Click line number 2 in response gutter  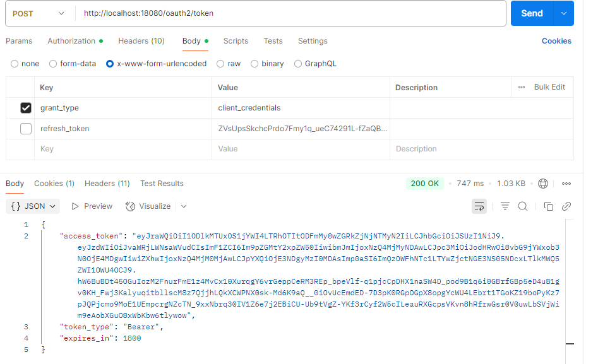point(26,236)
